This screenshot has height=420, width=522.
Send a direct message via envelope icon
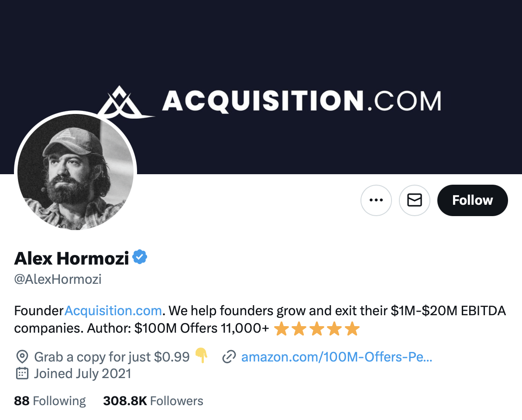(x=415, y=200)
